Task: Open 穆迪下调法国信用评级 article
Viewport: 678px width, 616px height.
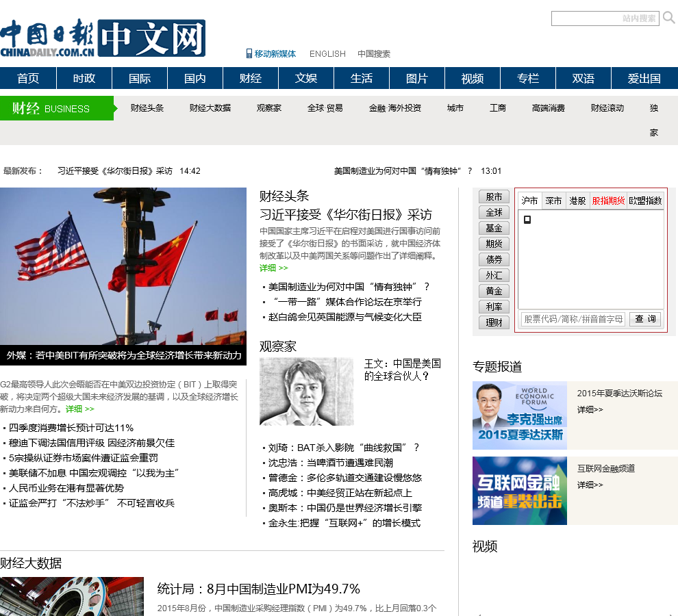Action: pyautogui.click(x=92, y=443)
